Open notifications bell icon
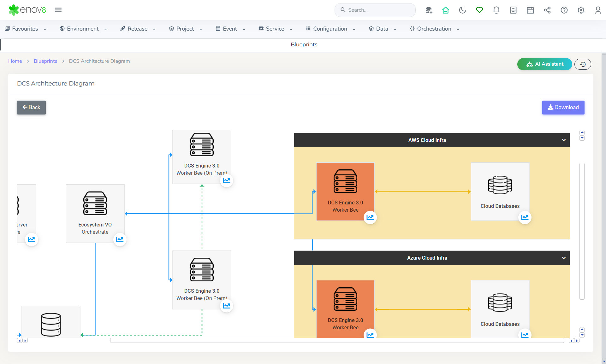Viewport: 606px width, 364px height. 496,10
